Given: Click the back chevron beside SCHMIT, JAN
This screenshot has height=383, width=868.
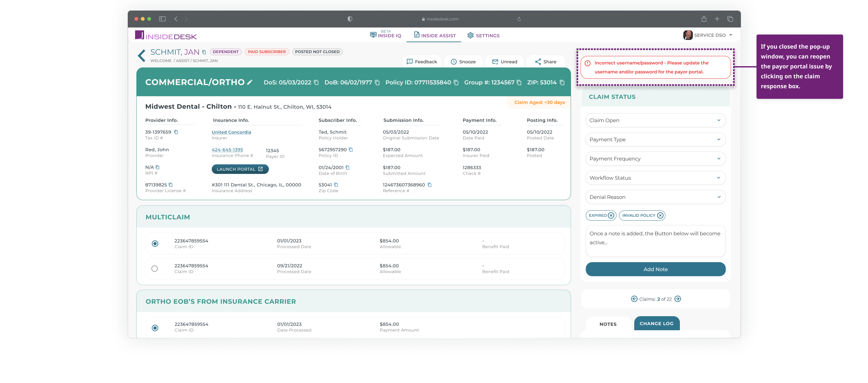Looking at the screenshot, I should pos(141,56).
